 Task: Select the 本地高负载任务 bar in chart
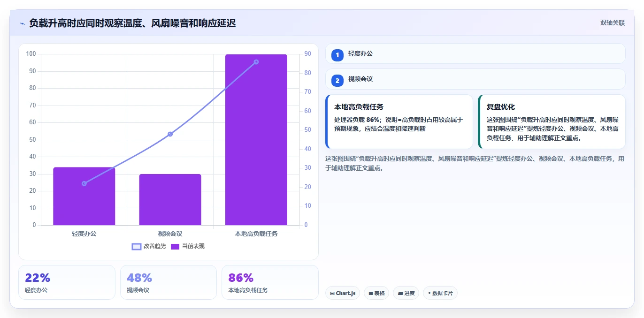(x=256, y=140)
